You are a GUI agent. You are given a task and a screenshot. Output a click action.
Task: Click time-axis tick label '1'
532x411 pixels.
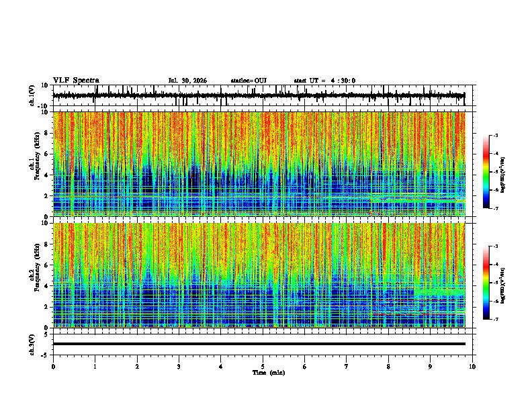tap(95, 367)
